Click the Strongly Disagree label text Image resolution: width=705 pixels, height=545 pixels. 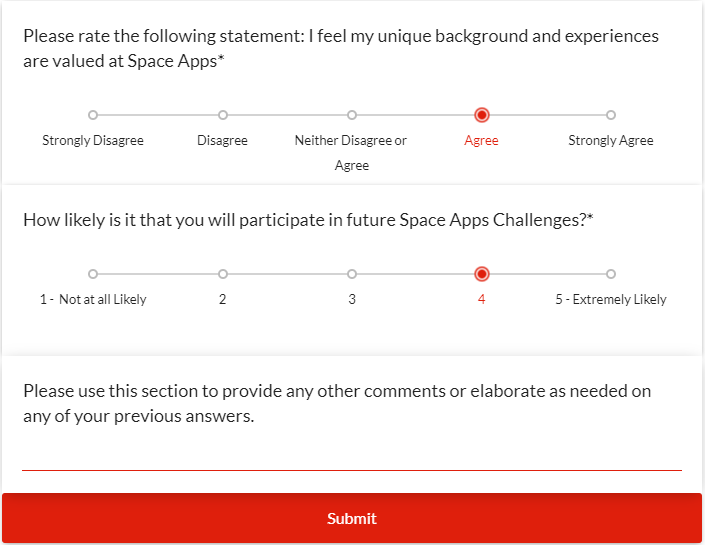[x=93, y=141]
